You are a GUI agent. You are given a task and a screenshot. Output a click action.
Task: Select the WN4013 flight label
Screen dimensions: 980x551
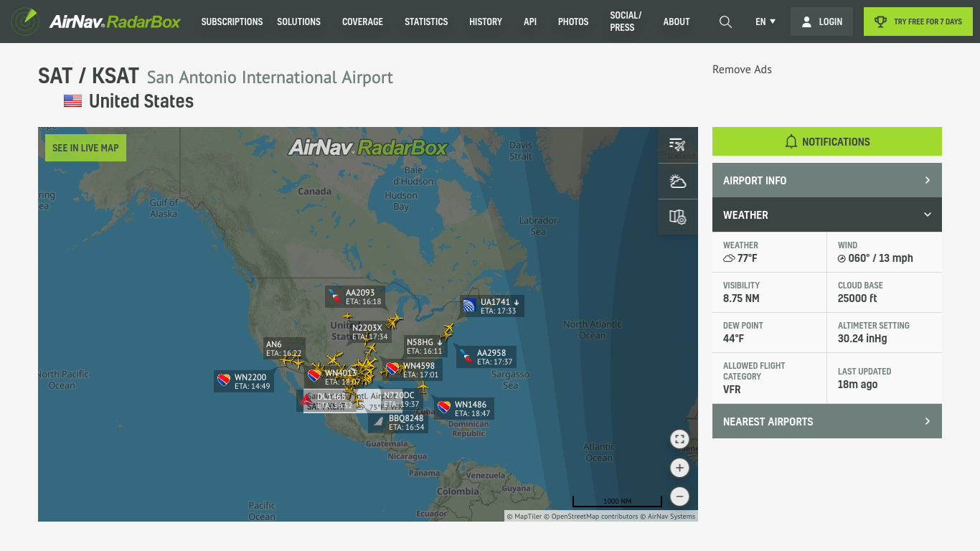[x=334, y=377]
